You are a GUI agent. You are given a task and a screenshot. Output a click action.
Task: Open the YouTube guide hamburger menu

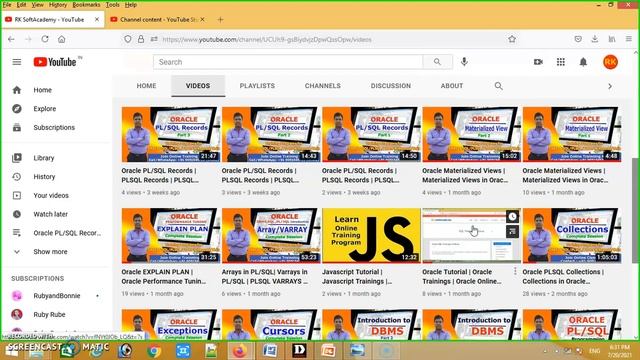pos(17,62)
